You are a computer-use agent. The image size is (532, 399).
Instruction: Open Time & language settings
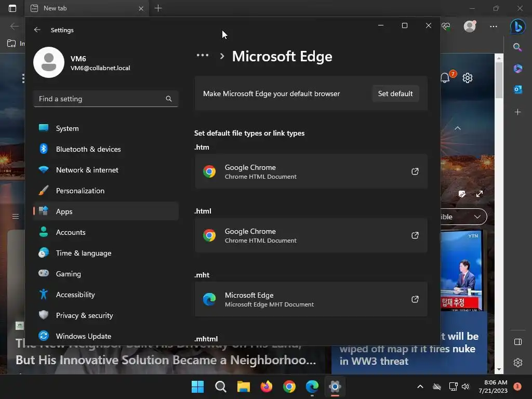(106, 253)
